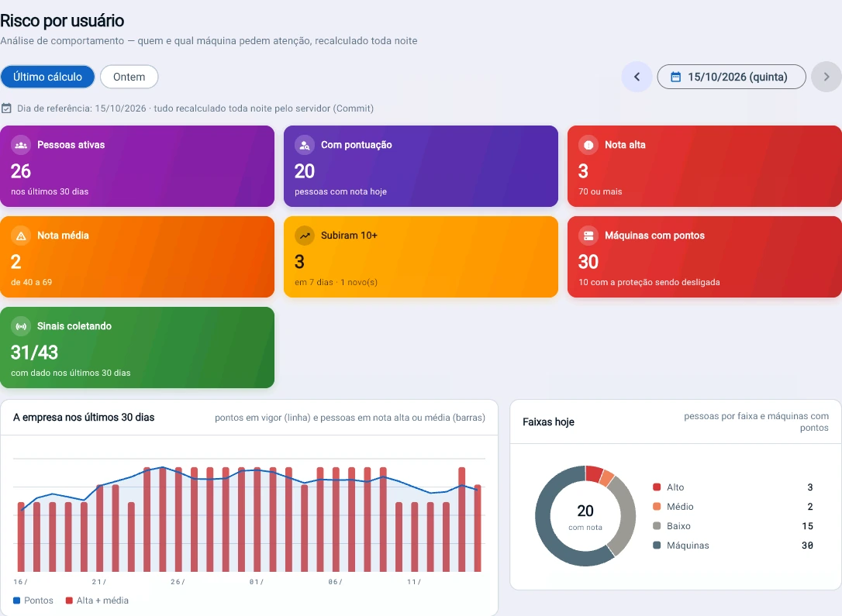This screenshot has width=842, height=616.
Task: Open the 15/10/2026 (quinta) date picker
Action: coord(731,77)
